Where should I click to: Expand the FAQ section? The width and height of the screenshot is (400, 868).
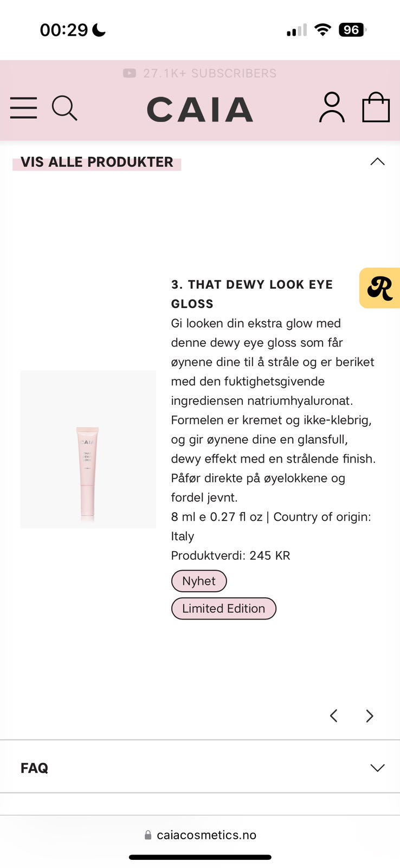(x=377, y=768)
